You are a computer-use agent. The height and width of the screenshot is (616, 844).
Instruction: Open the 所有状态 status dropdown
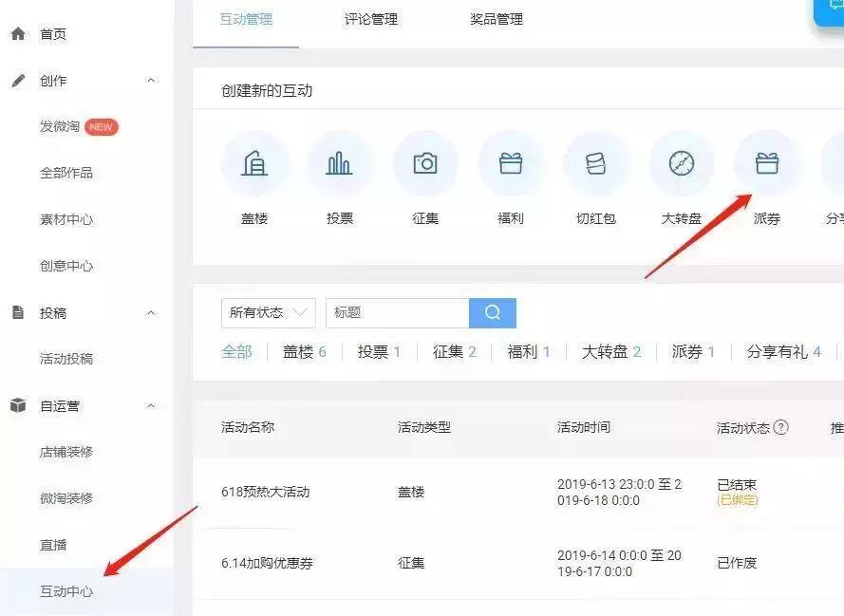[x=267, y=312]
